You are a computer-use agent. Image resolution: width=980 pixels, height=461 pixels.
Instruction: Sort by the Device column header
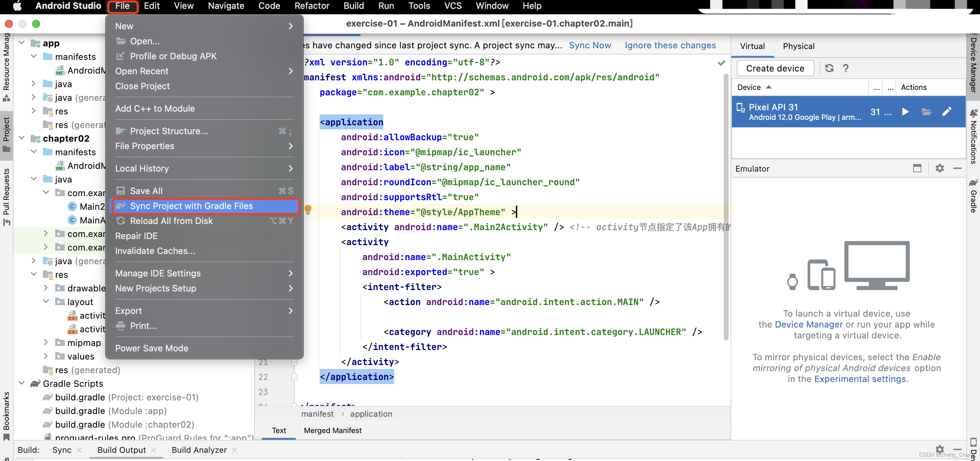coord(800,87)
